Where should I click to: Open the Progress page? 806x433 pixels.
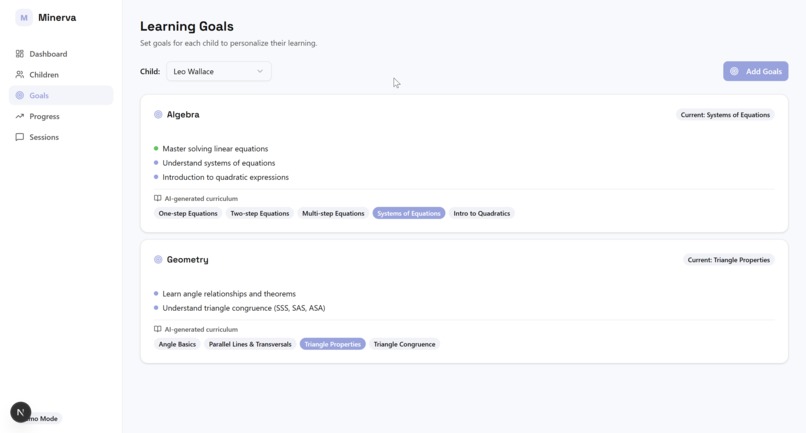61,116
